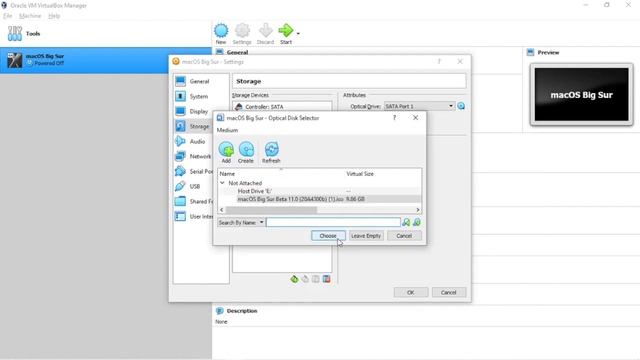
Task: Click Cancel in Optical Disk Selector
Action: point(404,236)
